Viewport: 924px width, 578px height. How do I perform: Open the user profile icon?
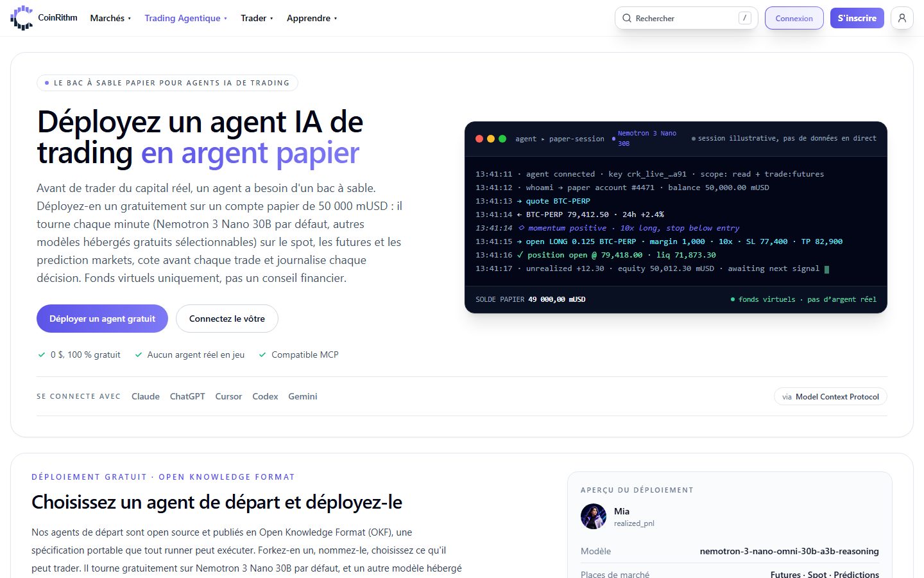(902, 18)
